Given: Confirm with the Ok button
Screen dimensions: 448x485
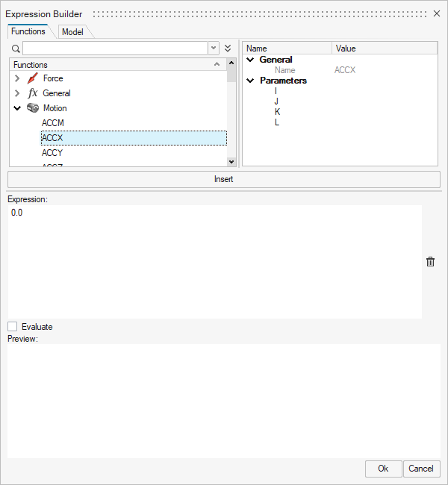Looking at the screenshot, I should (x=383, y=469).
